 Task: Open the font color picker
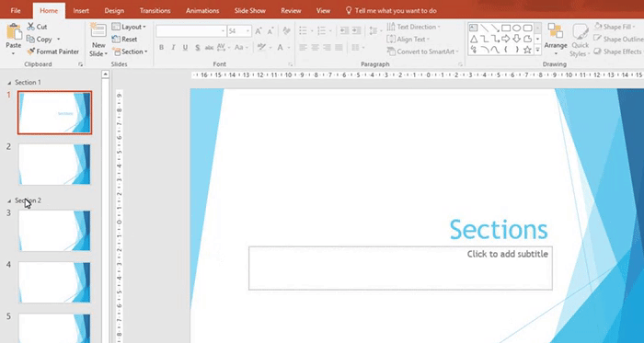281,48
